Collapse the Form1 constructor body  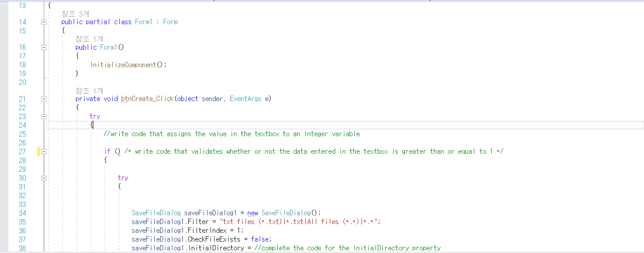click(43, 47)
